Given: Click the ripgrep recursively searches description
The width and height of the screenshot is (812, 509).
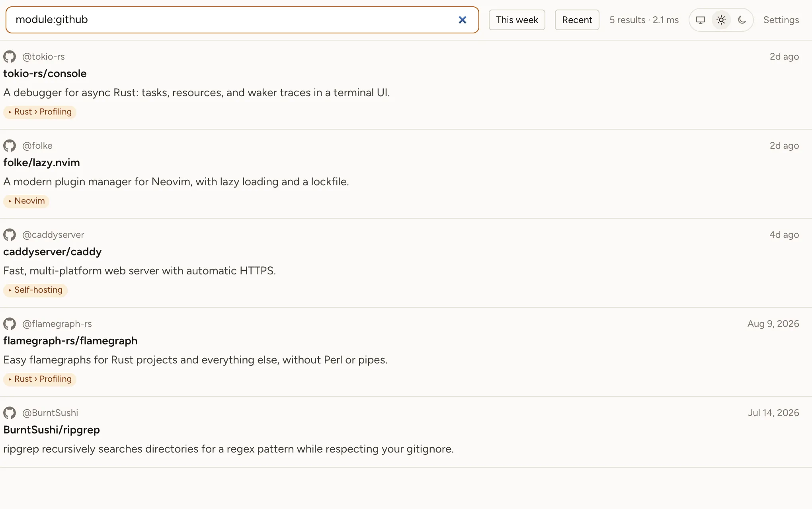Looking at the screenshot, I should (229, 449).
